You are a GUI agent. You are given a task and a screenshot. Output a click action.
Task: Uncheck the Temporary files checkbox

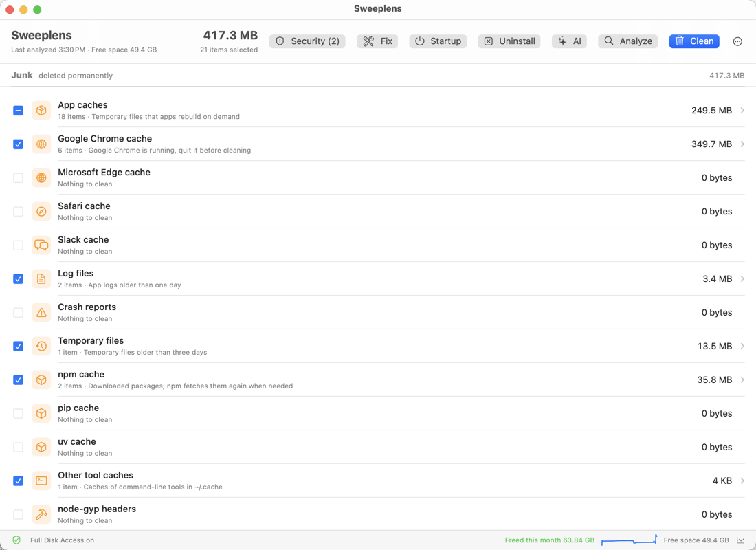(18, 346)
